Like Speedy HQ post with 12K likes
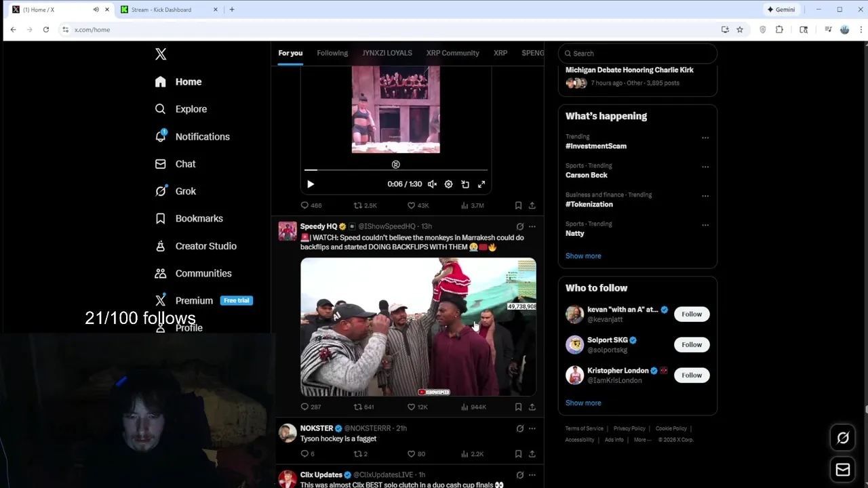 coord(418,407)
